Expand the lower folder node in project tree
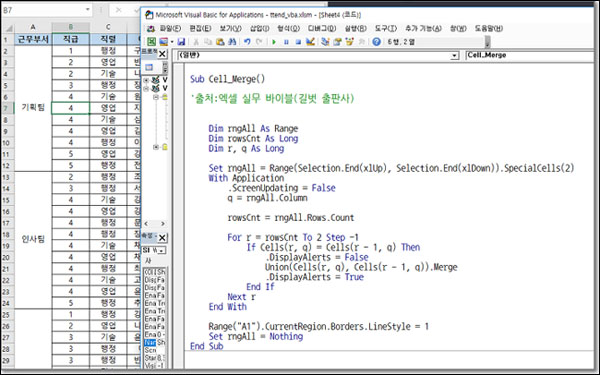This screenshot has width=600, height=375. 156,147
